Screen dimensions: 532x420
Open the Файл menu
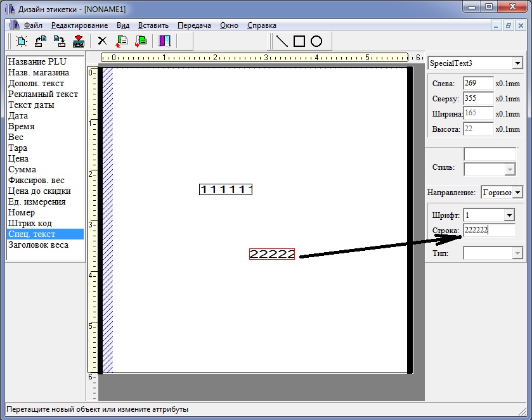33,25
